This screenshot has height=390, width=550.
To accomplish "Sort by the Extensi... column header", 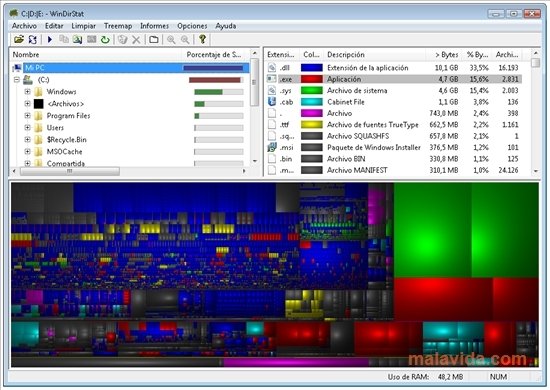I will point(281,55).
